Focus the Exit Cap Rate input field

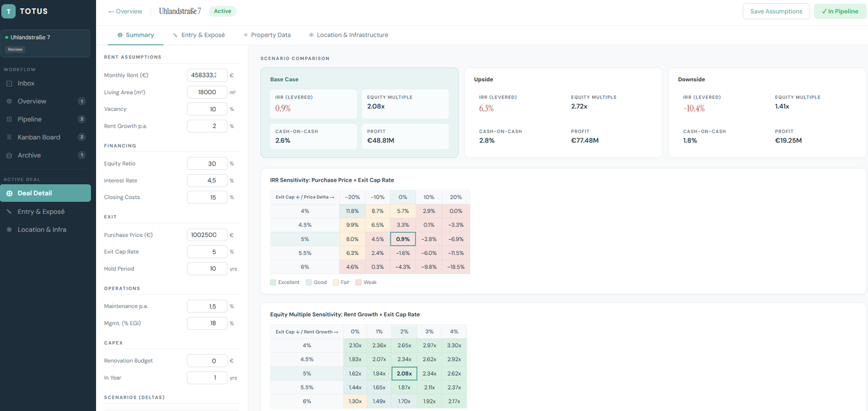coord(207,252)
